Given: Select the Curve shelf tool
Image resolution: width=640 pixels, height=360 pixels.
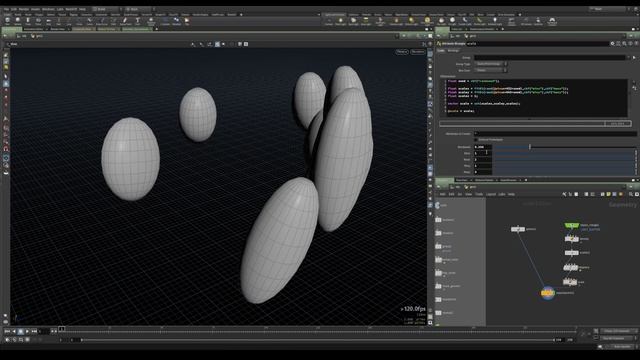Looking at the screenshot, I should [89, 21].
